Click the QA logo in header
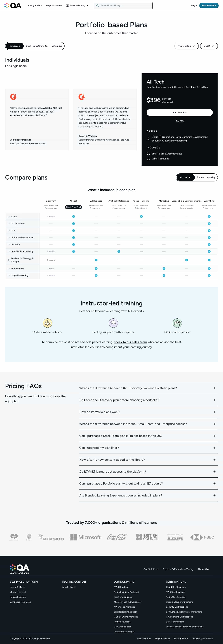 pyautogui.click(x=13, y=5)
